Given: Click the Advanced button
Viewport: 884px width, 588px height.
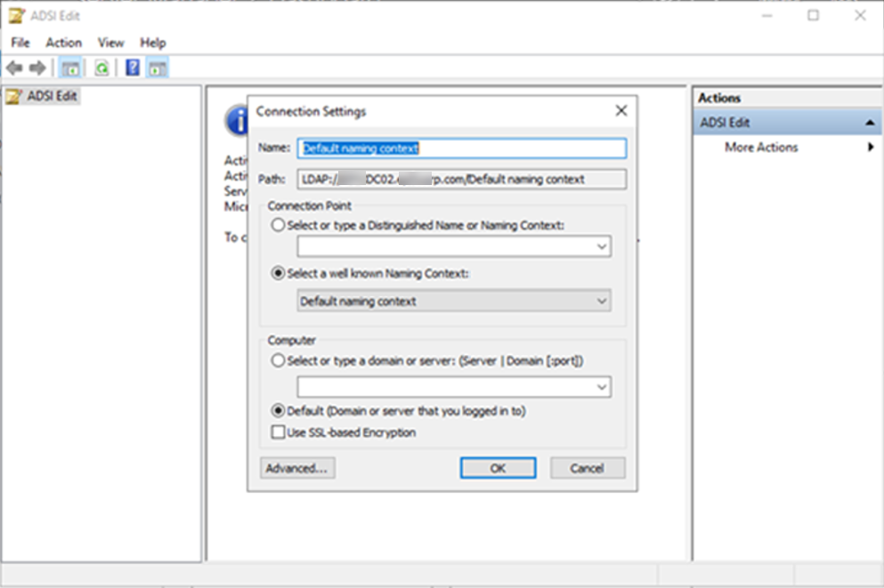Looking at the screenshot, I should (x=296, y=468).
